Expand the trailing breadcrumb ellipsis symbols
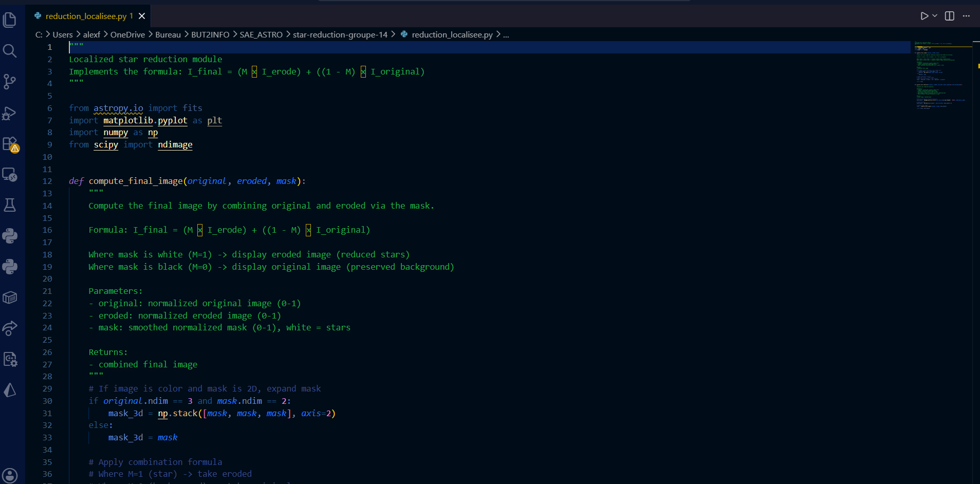The width and height of the screenshot is (980, 484). (x=506, y=34)
